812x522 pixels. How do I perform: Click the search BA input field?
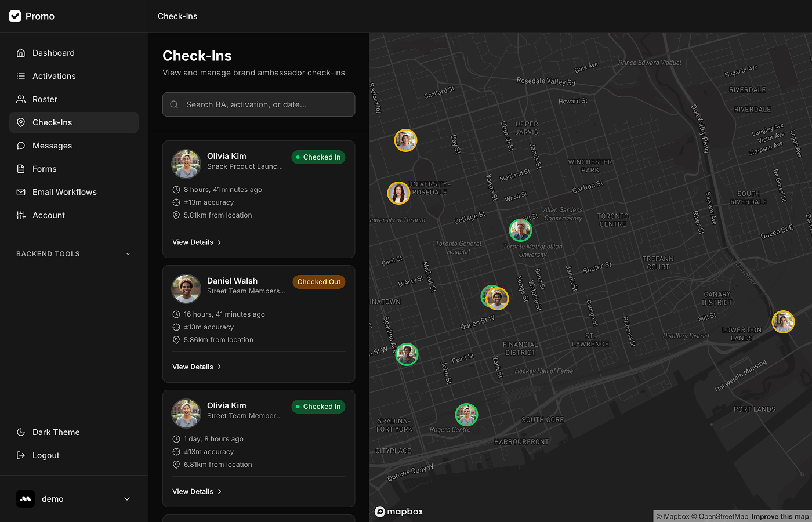click(x=259, y=104)
